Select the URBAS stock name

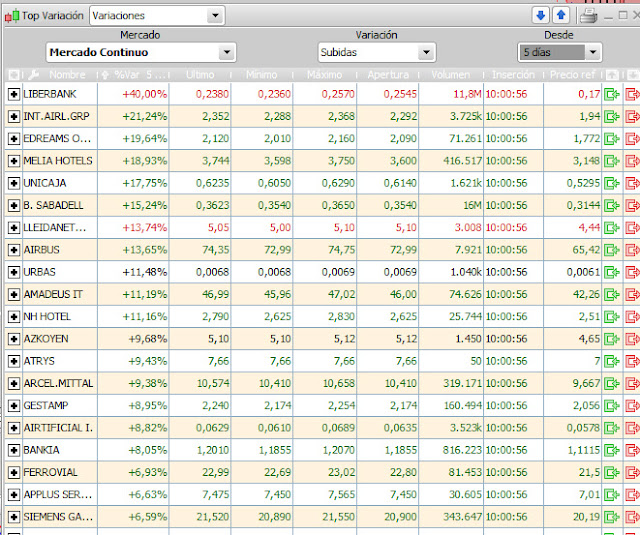(x=39, y=272)
